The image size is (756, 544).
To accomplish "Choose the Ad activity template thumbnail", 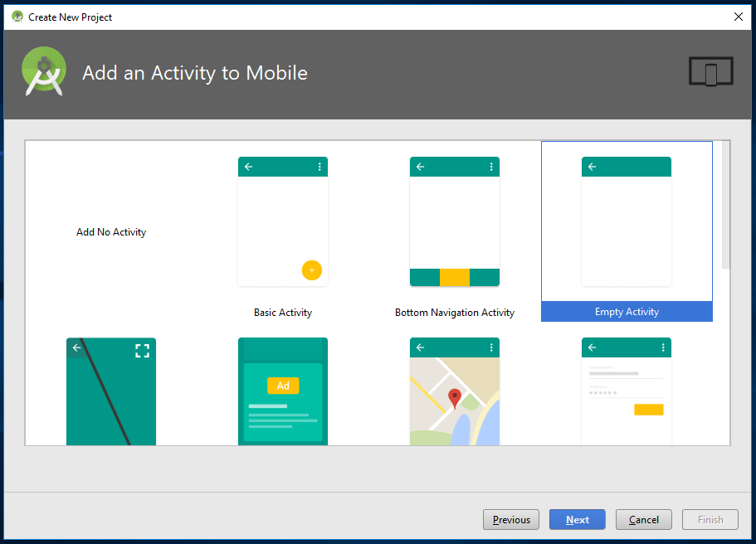I will (283, 391).
